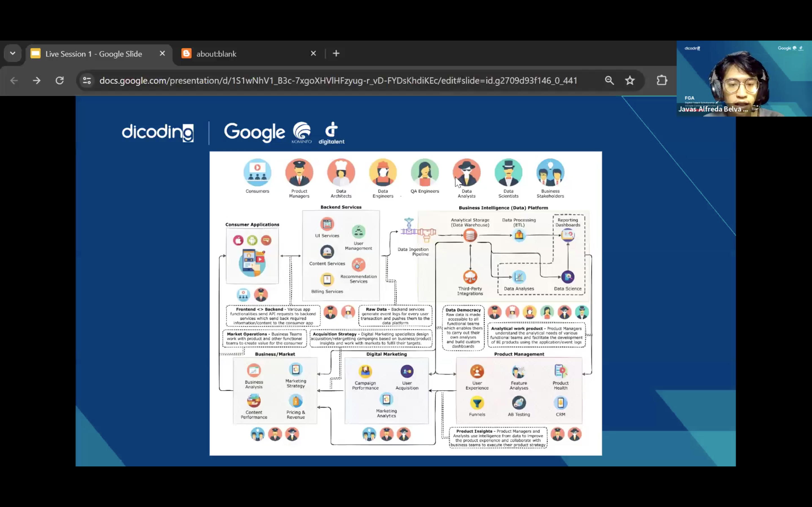Select the Data Scientists persona icon
The width and height of the screenshot is (812, 507).
click(x=508, y=172)
